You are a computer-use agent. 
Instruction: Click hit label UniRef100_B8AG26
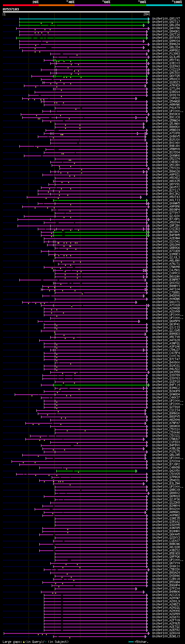pos(166,172)
